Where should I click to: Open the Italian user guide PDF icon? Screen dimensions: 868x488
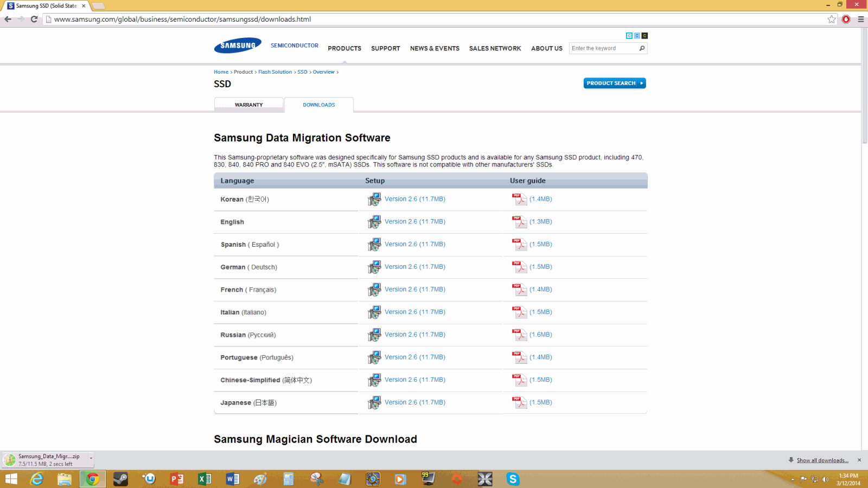[x=519, y=312]
